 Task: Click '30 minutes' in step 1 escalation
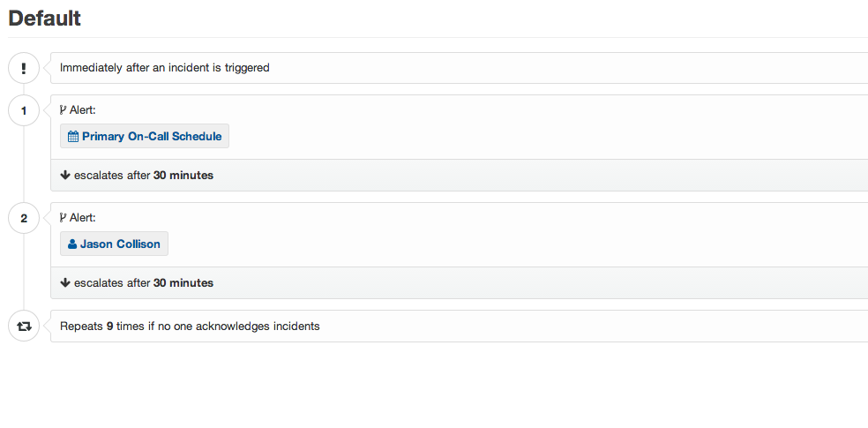pyautogui.click(x=183, y=175)
